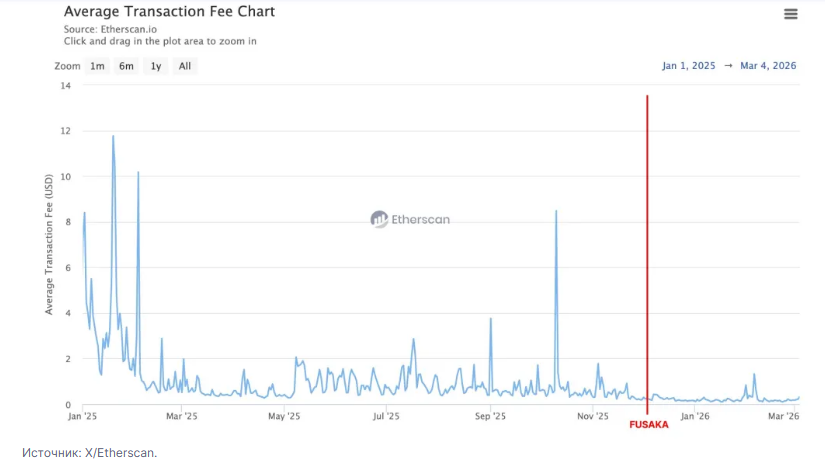Select the All zoom range
Image resolution: width=825 pixels, height=462 pixels.
coord(185,66)
